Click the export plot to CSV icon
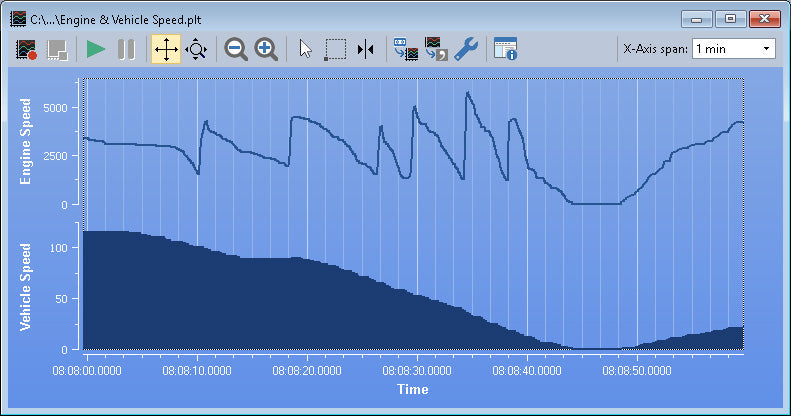 (436, 49)
